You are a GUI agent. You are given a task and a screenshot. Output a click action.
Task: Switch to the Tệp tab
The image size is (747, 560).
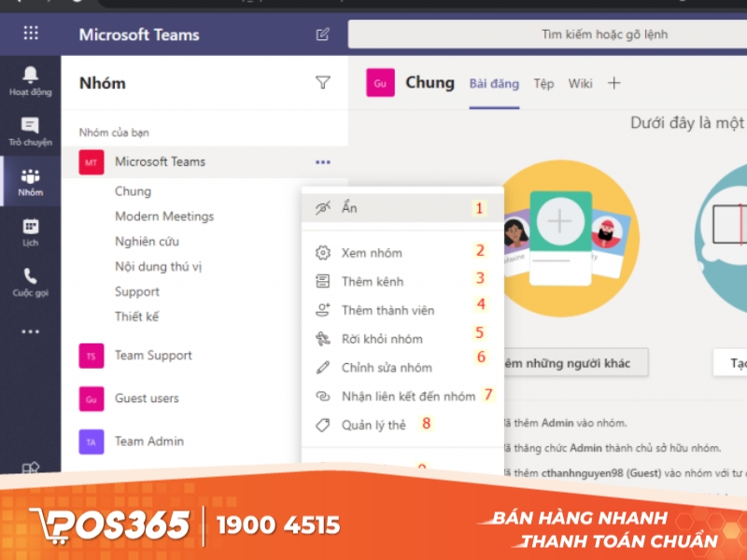point(543,83)
